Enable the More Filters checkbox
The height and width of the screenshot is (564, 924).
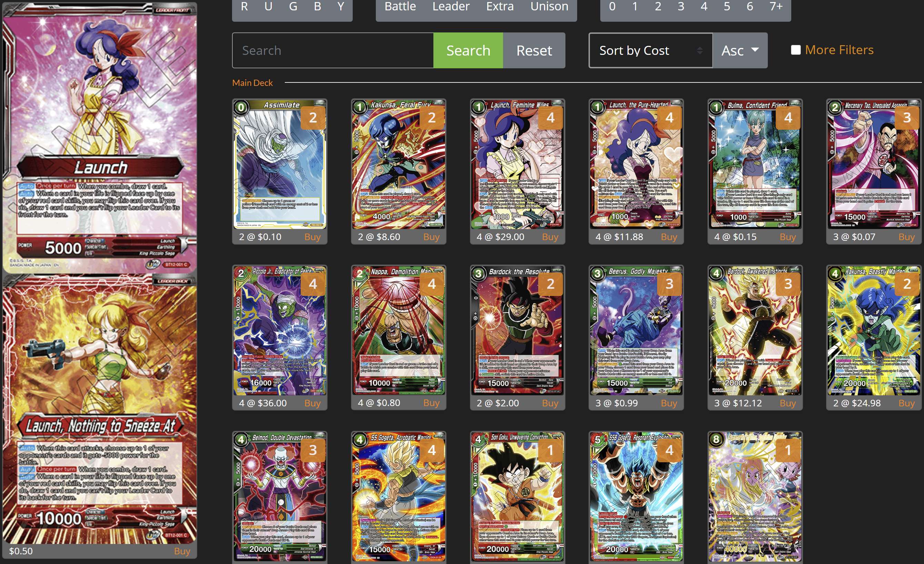click(796, 49)
